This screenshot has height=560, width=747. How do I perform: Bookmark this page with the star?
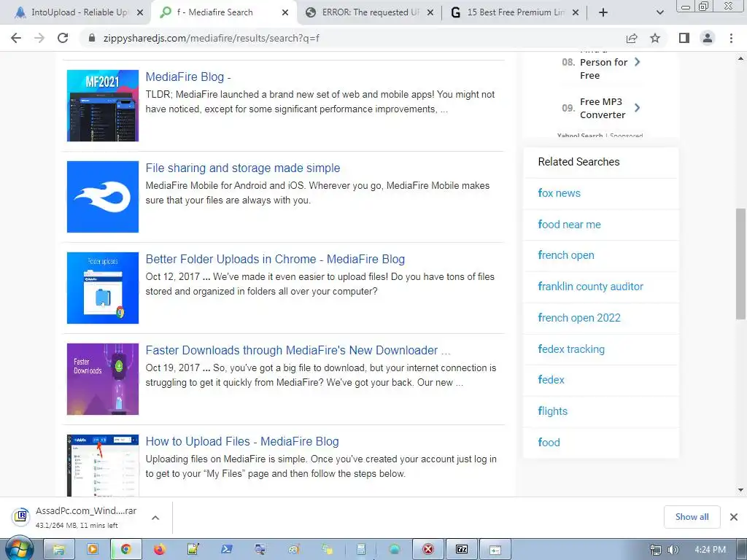click(655, 38)
